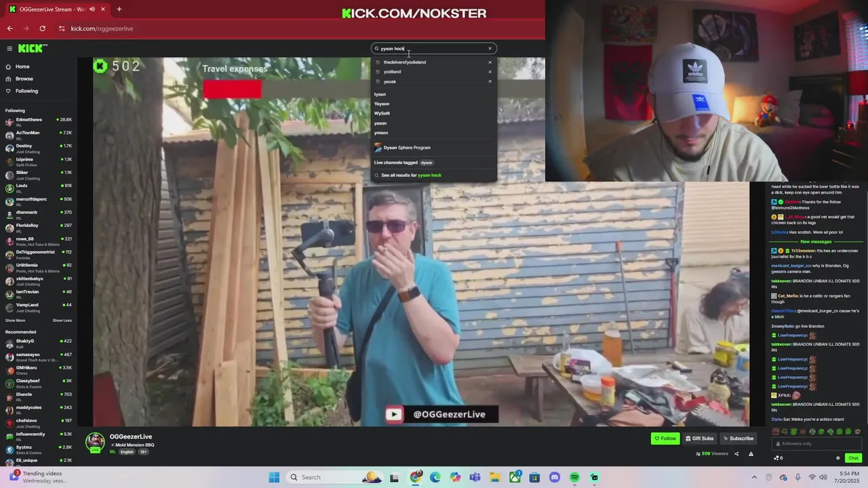Choose suggestion tyson

click(x=380, y=94)
